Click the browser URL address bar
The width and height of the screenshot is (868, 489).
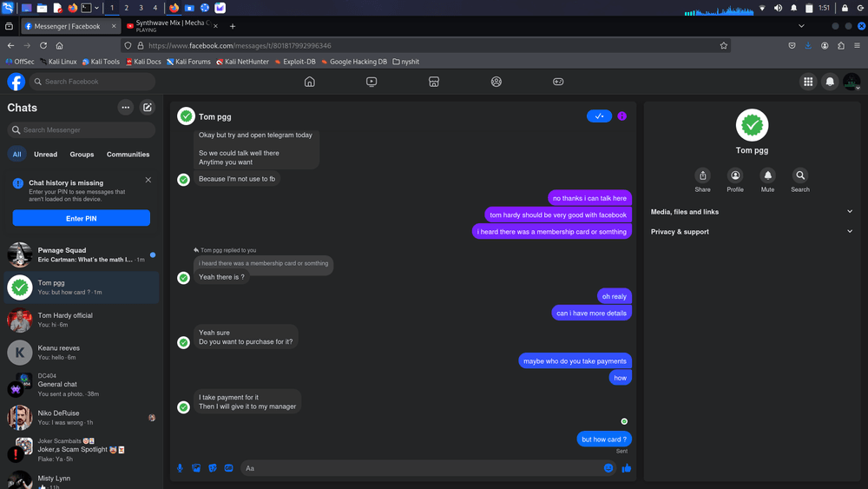tap(426, 45)
